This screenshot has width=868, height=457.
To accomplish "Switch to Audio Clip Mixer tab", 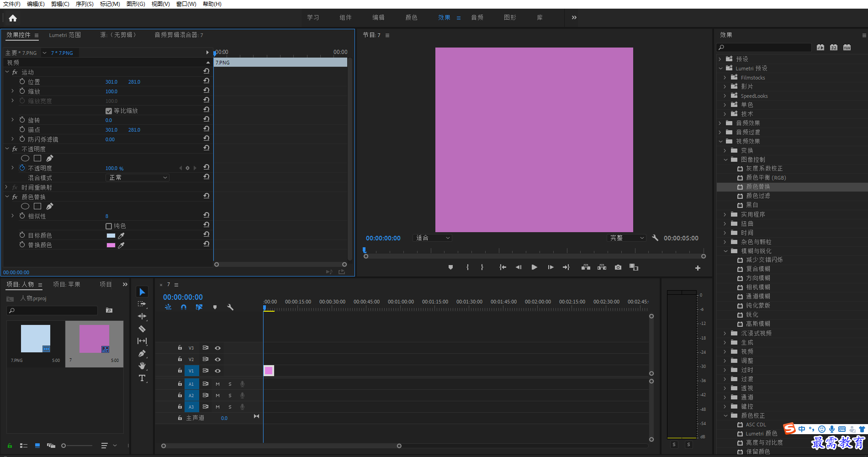I will point(179,35).
